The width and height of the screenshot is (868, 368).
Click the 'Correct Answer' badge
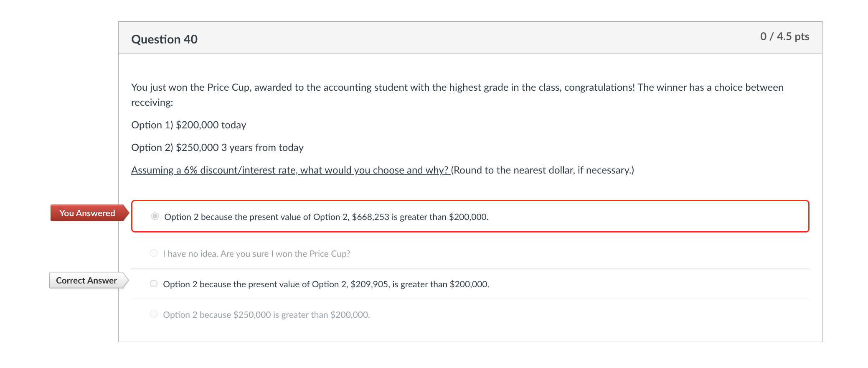tap(86, 280)
